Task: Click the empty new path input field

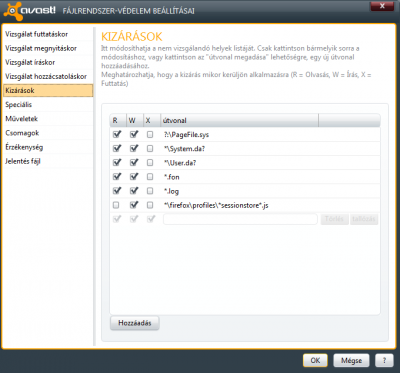Action: tap(240, 219)
